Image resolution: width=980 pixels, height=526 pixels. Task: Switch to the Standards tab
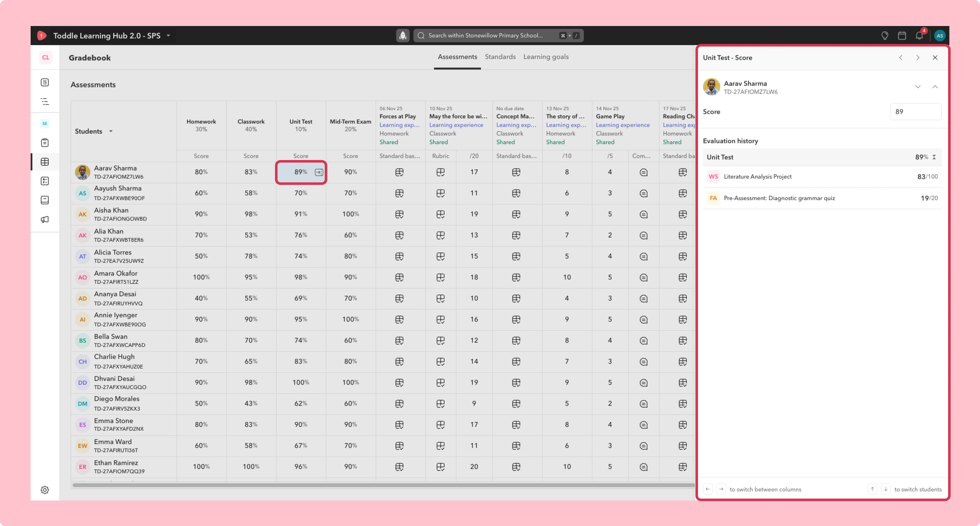pyautogui.click(x=500, y=57)
